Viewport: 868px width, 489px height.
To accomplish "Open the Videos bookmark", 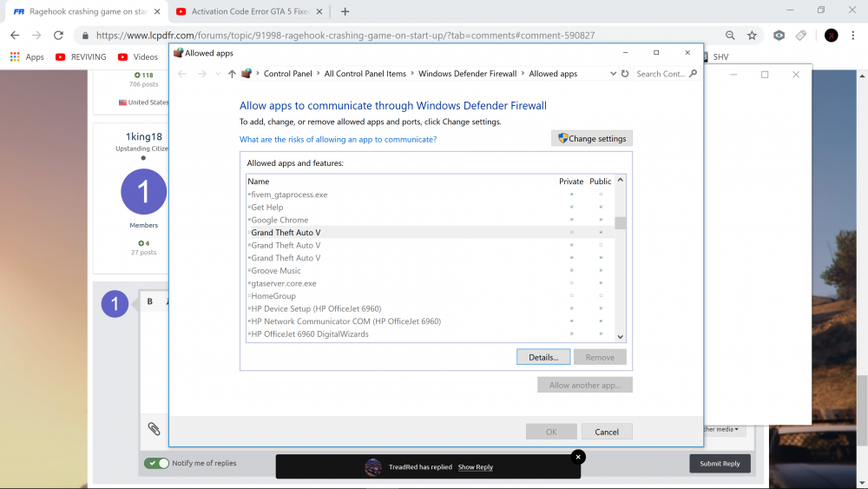I will pyautogui.click(x=138, y=56).
